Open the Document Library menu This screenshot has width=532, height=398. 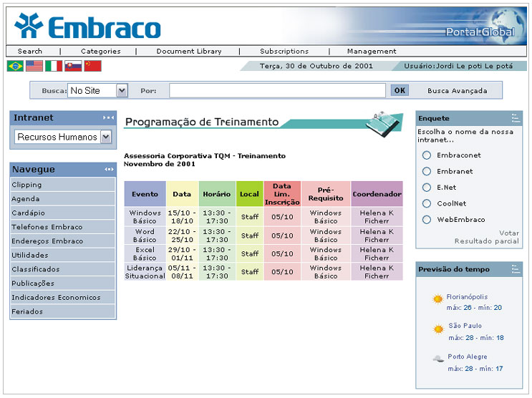pos(189,52)
